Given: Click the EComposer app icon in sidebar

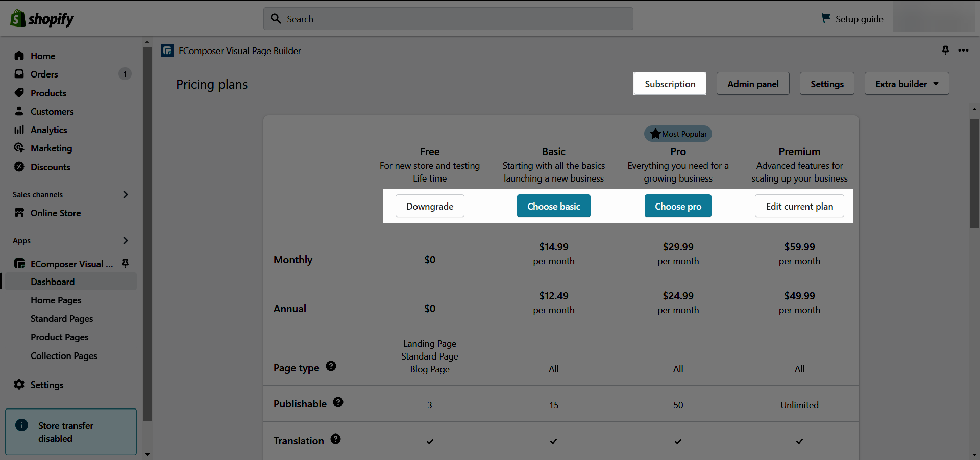Looking at the screenshot, I should point(19,264).
